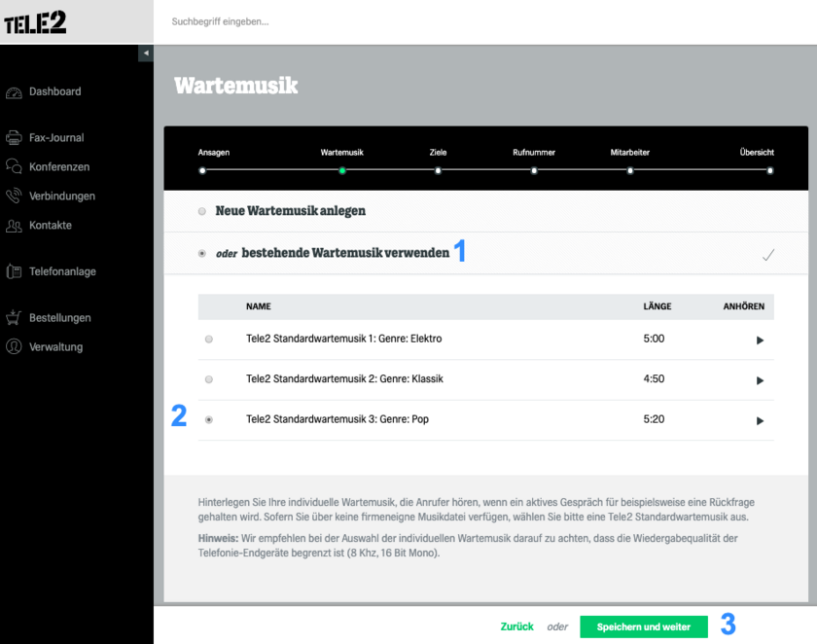The height and width of the screenshot is (644, 817).
Task: Click the Übersicht step label
Action: click(757, 152)
